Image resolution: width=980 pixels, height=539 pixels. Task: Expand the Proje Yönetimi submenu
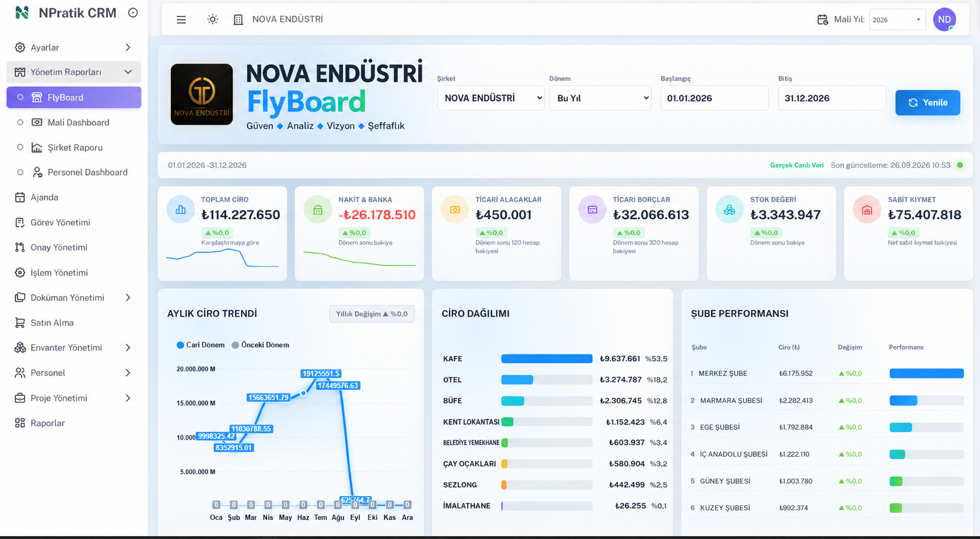click(128, 398)
